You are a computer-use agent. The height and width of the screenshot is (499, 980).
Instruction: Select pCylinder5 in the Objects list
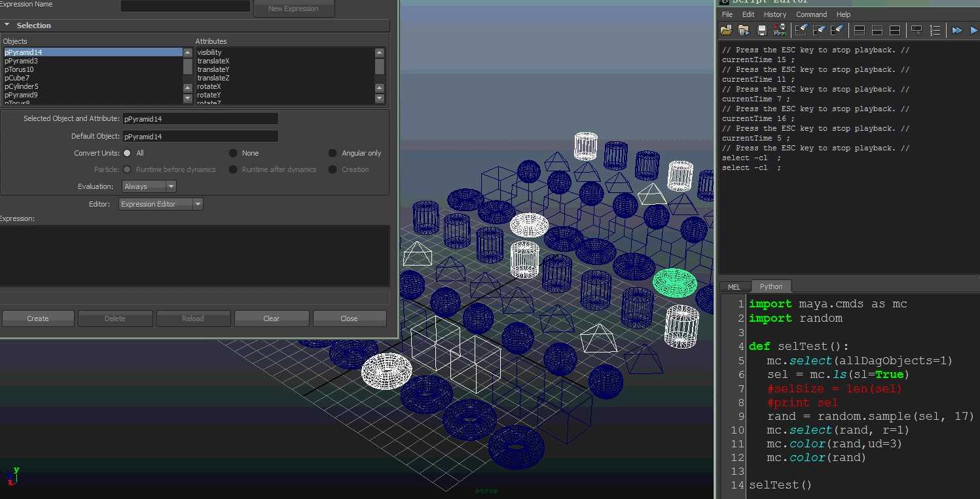[x=92, y=86]
